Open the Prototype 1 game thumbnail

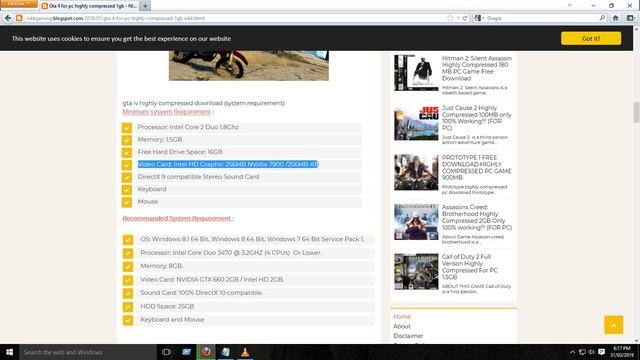pos(416,172)
